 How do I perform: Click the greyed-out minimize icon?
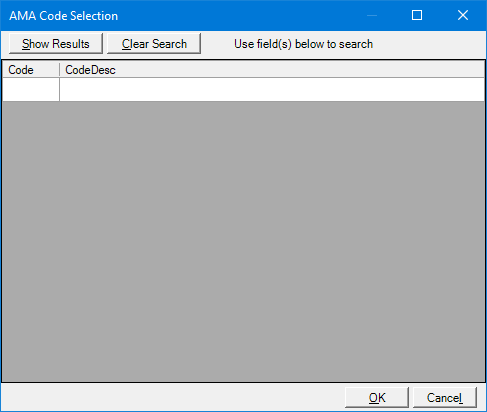click(372, 15)
